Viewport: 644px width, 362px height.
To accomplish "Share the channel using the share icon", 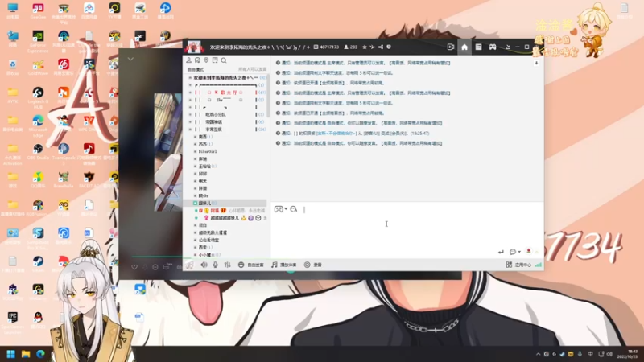I will coord(380,47).
